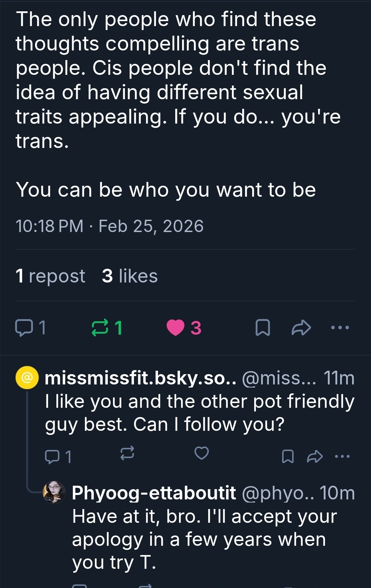This screenshot has height=588, width=371.
Task: Repost missmissfit's comment
Action: tap(127, 453)
